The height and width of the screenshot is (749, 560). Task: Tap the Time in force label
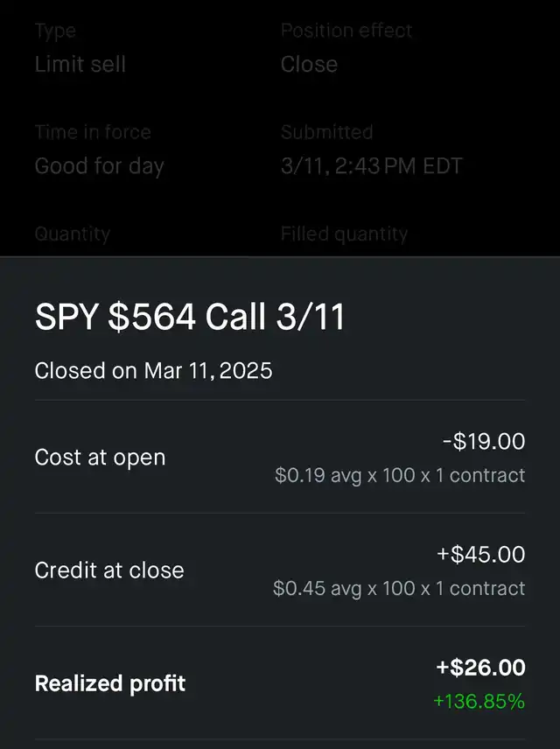(93, 133)
